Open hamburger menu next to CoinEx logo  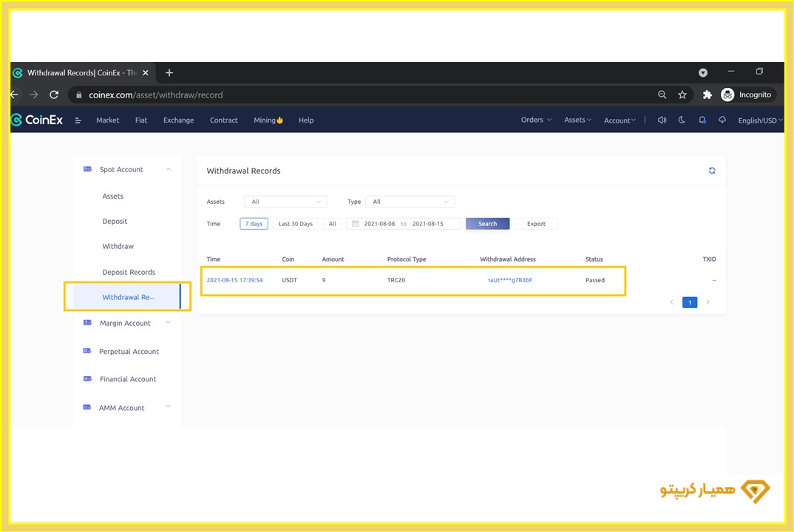coord(78,120)
